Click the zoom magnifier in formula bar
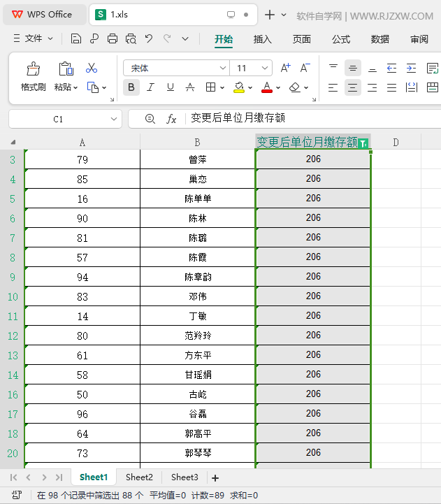The width and height of the screenshot is (441, 504). (150, 119)
